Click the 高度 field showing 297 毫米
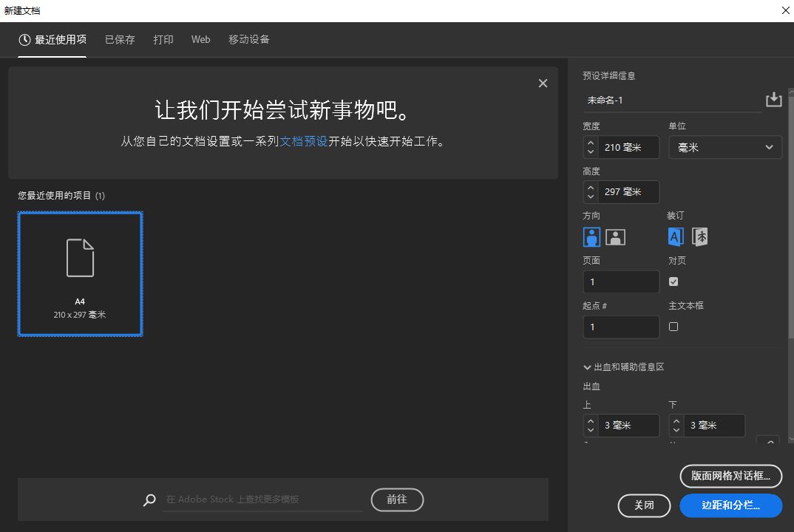 [x=629, y=192]
